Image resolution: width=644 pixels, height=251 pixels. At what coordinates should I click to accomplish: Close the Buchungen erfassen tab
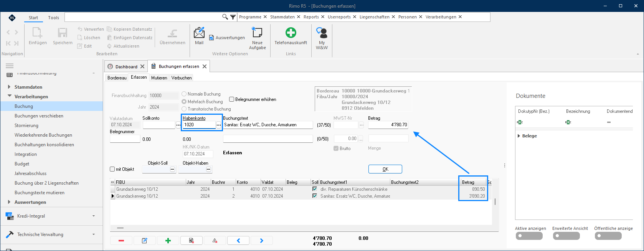coord(205,66)
